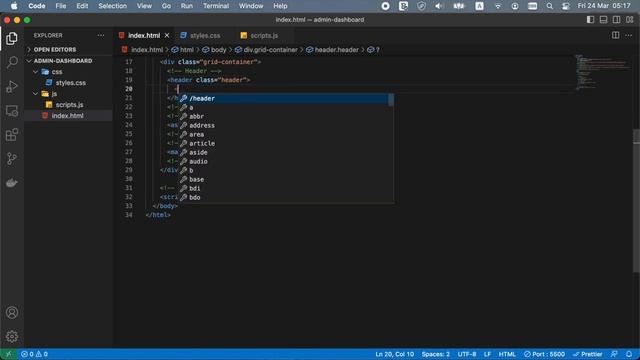Expand the Open Editors section
The image size is (640, 360).
[55, 49]
